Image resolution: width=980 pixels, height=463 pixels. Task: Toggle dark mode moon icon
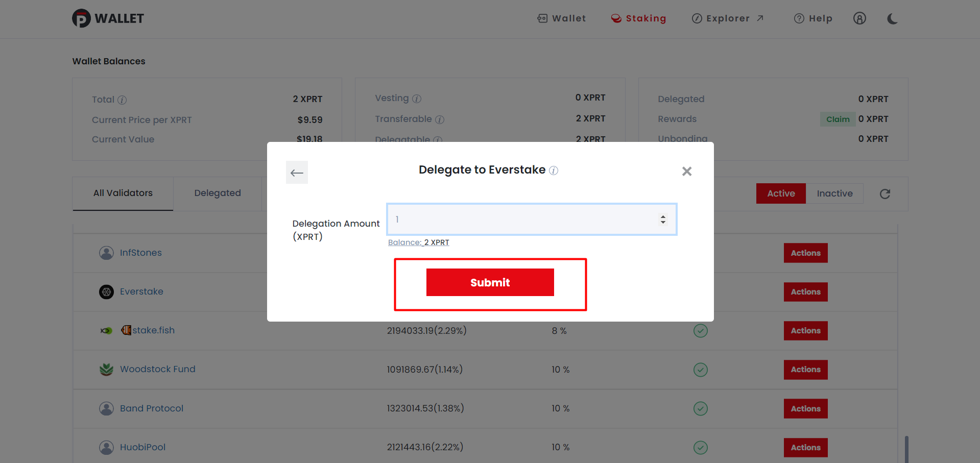click(x=892, y=19)
